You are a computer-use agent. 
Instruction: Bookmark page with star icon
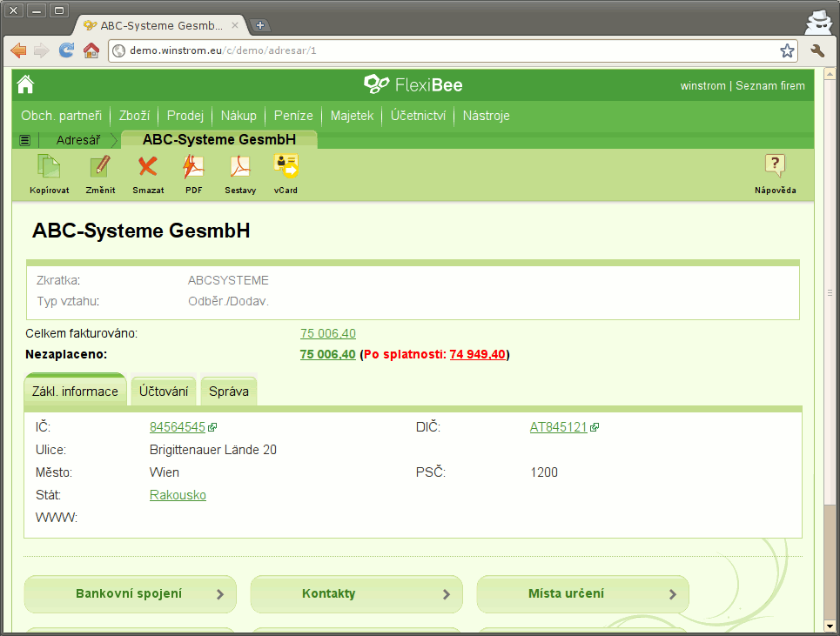click(787, 50)
